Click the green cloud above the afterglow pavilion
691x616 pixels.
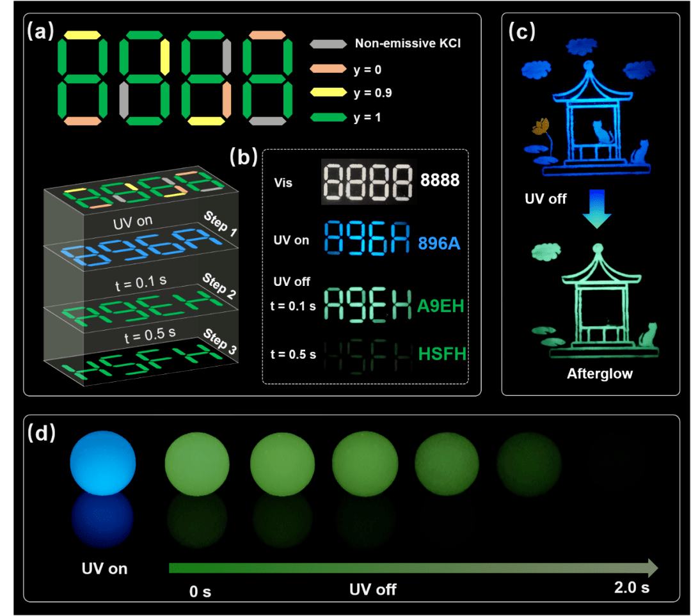(x=545, y=251)
